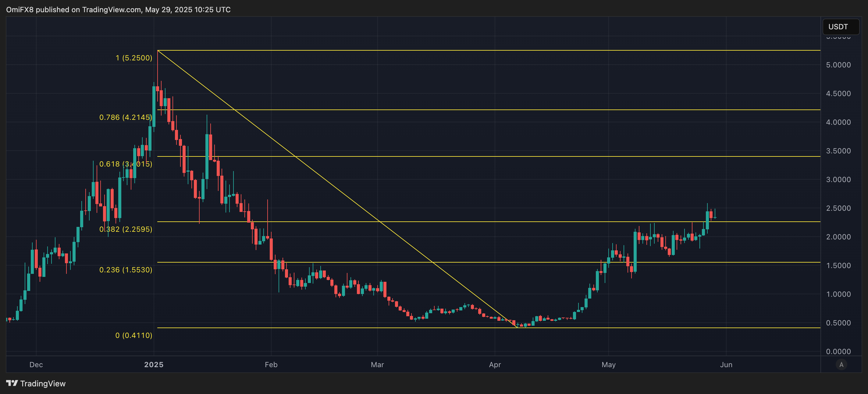Click the Feb label on time axis
868x394 pixels.
pos(271,365)
